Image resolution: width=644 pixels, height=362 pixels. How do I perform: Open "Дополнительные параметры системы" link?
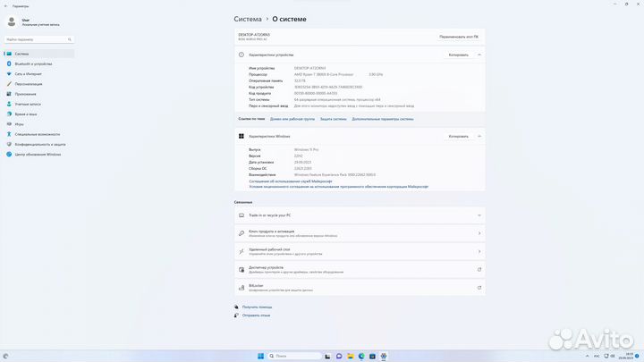(x=383, y=119)
